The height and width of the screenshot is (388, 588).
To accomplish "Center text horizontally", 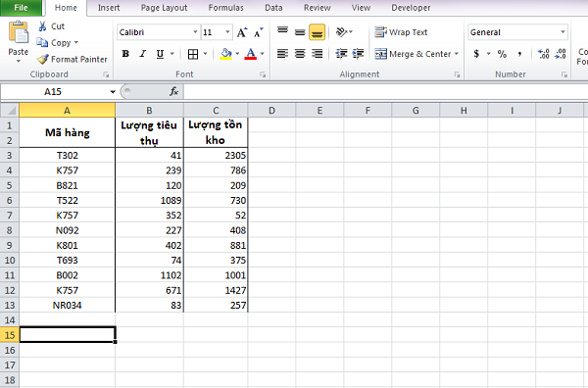I will pos(300,54).
